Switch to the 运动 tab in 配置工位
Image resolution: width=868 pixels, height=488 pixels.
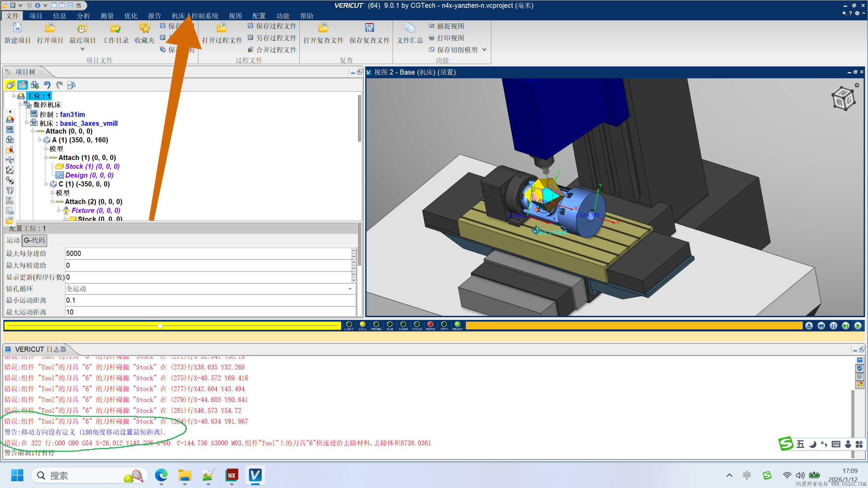13,240
